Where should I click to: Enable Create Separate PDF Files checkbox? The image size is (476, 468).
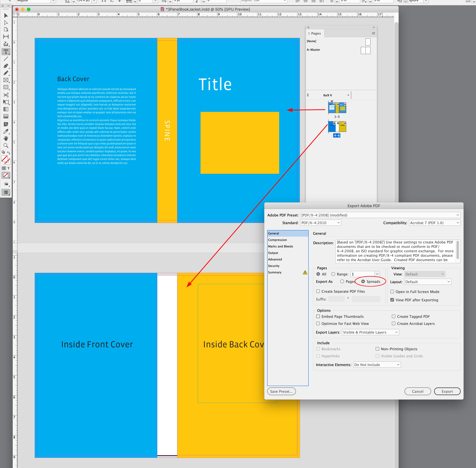pyautogui.click(x=318, y=291)
